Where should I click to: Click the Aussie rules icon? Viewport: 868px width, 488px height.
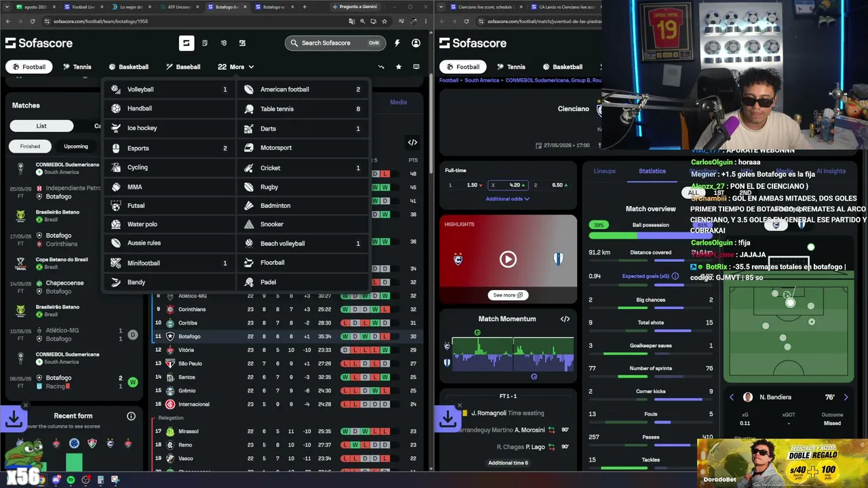116,243
